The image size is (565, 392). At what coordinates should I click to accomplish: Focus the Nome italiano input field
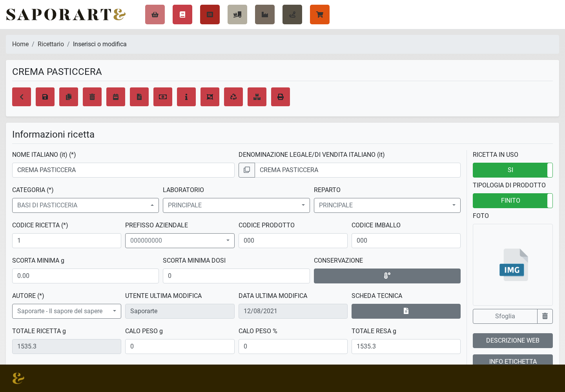pos(123,170)
